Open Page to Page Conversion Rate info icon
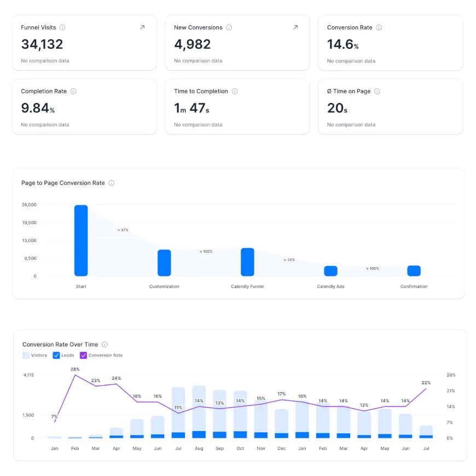 pos(112,183)
